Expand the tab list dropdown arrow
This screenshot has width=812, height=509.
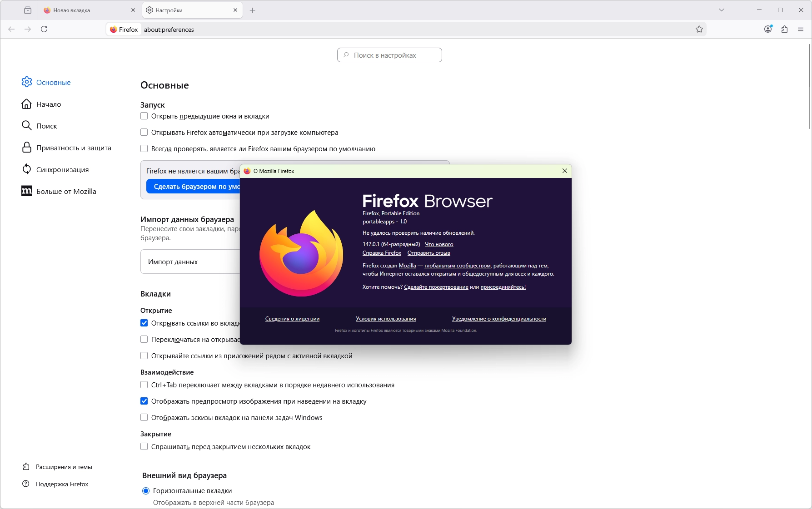[722, 10]
